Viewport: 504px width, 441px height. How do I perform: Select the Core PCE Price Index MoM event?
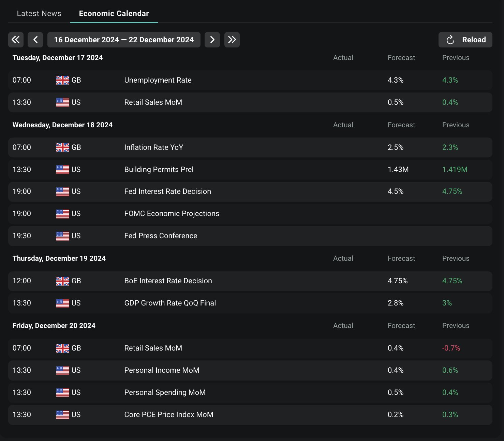169,415
